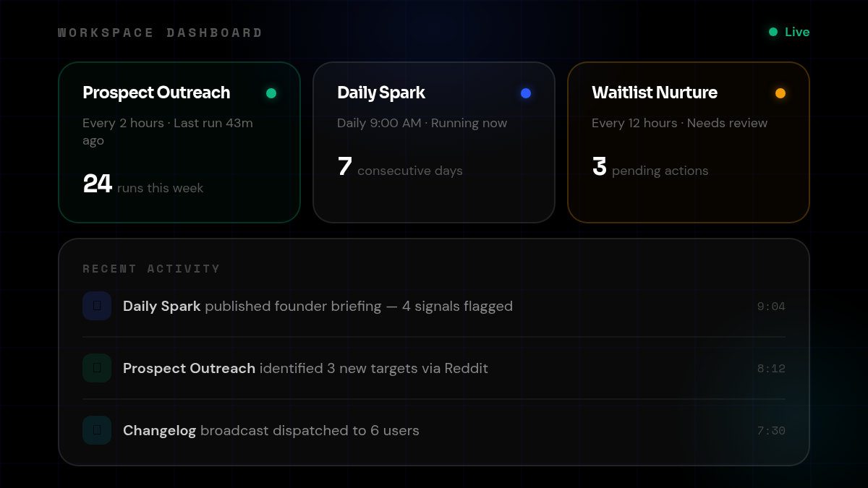Select the Recent Activity section header
The height and width of the screenshot is (488, 868).
pos(150,268)
